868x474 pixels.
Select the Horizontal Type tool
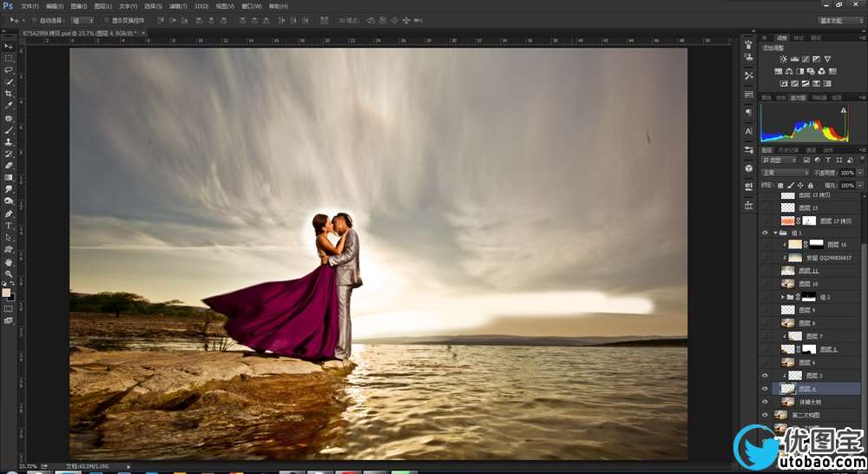pos(9,226)
